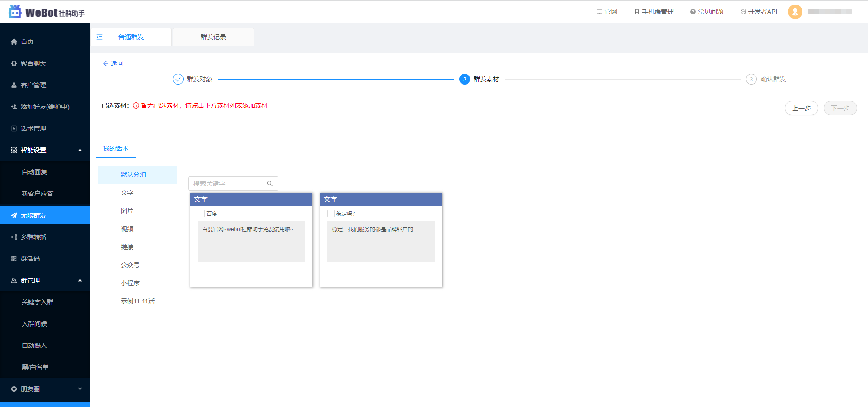Select the 我的话术 tab
Screen dimensions: 868x407
116,148
